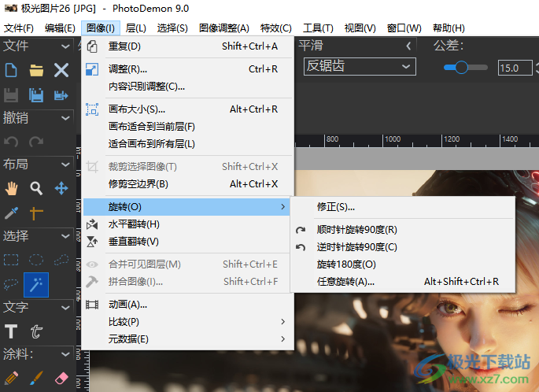Viewport: 539px width, 392px height.
Task: Select the color picker eyedropper tool
Action: click(x=11, y=213)
